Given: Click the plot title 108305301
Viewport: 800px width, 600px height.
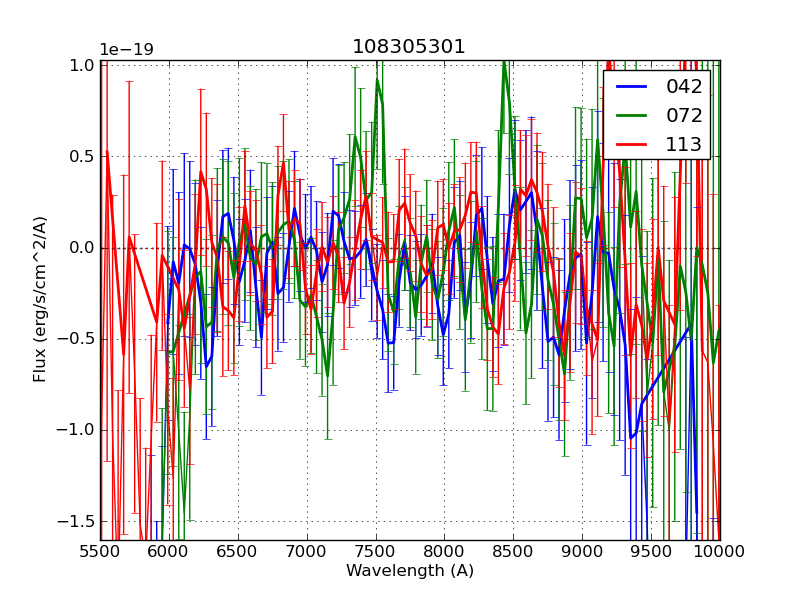Looking at the screenshot, I should point(409,47).
